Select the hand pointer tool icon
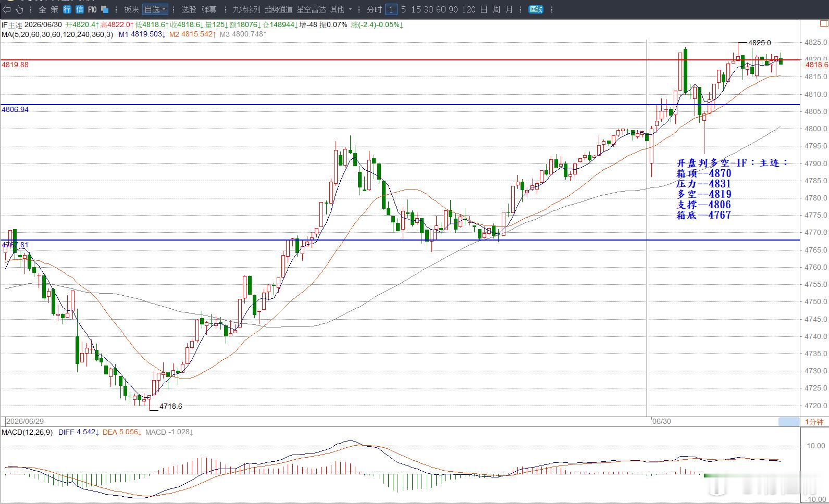 pyautogui.click(x=20, y=9)
